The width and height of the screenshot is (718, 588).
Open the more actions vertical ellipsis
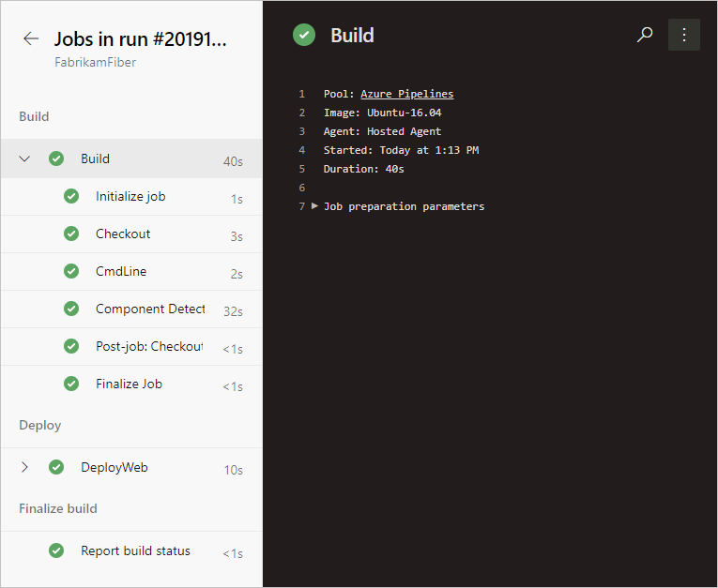pyautogui.click(x=684, y=35)
